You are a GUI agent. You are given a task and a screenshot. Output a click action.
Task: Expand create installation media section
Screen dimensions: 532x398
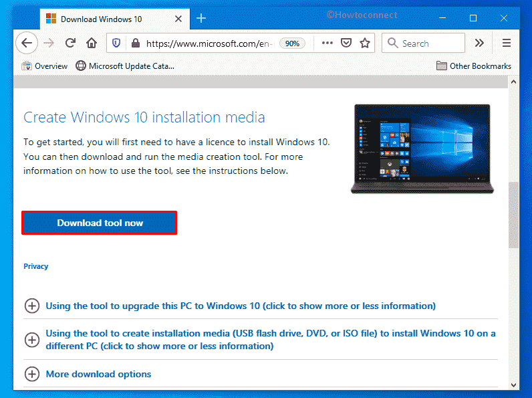[x=271, y=340]
